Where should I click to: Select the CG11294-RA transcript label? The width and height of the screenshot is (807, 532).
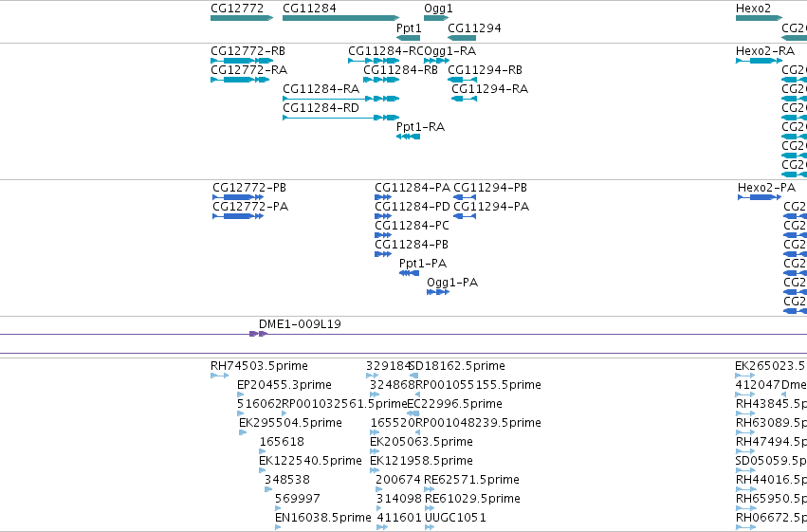pyautogui.click(x=490, y=89)
